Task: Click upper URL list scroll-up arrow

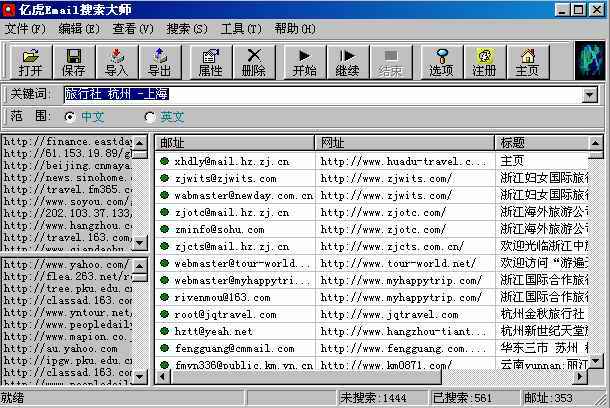Action: point(140,143)
